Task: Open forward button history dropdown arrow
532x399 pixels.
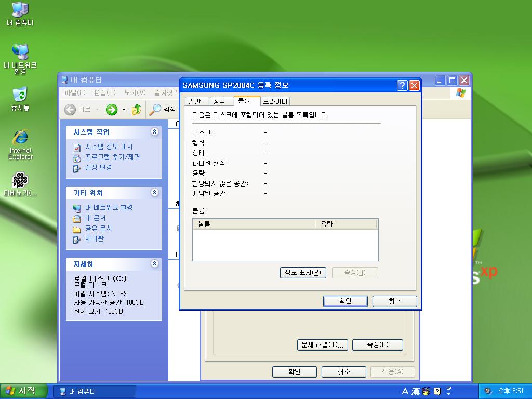Action: coord(124,110)
